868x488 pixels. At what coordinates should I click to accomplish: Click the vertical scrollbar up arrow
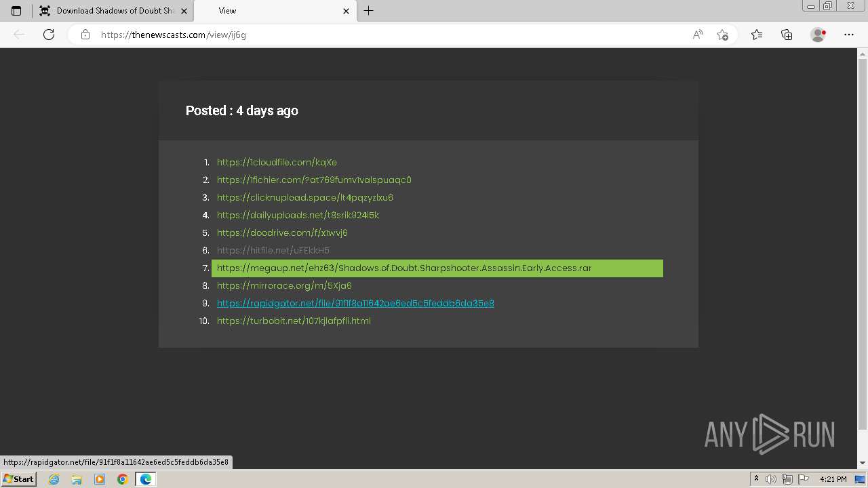[863, 53]
